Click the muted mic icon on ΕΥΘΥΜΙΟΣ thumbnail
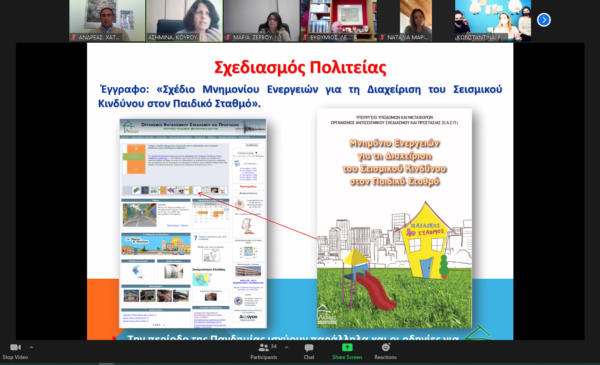The width and height of the screenshot is (600, 365). [x=305, y=37]
